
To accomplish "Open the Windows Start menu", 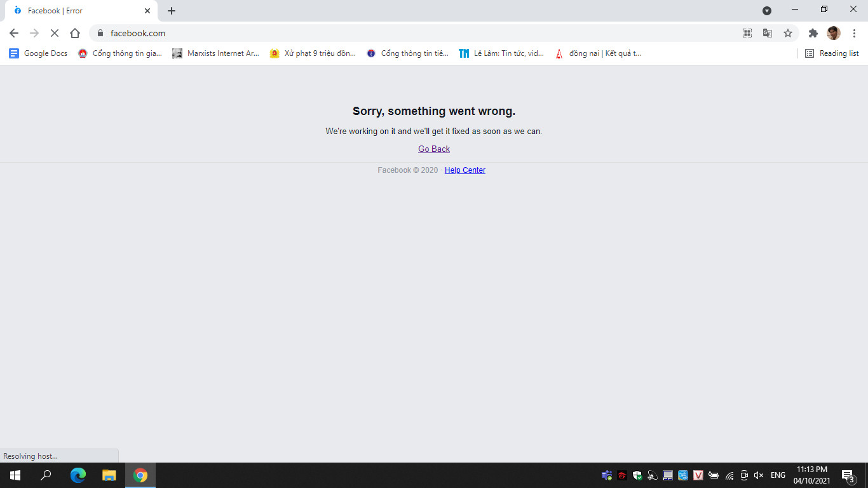I will pos(15,475).
